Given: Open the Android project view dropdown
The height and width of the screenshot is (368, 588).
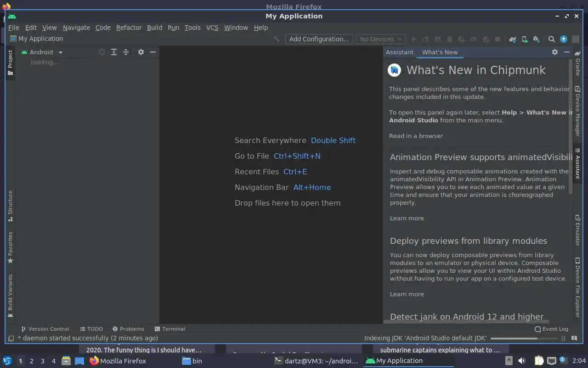Looking at the screenshot, I should [42, 52].
